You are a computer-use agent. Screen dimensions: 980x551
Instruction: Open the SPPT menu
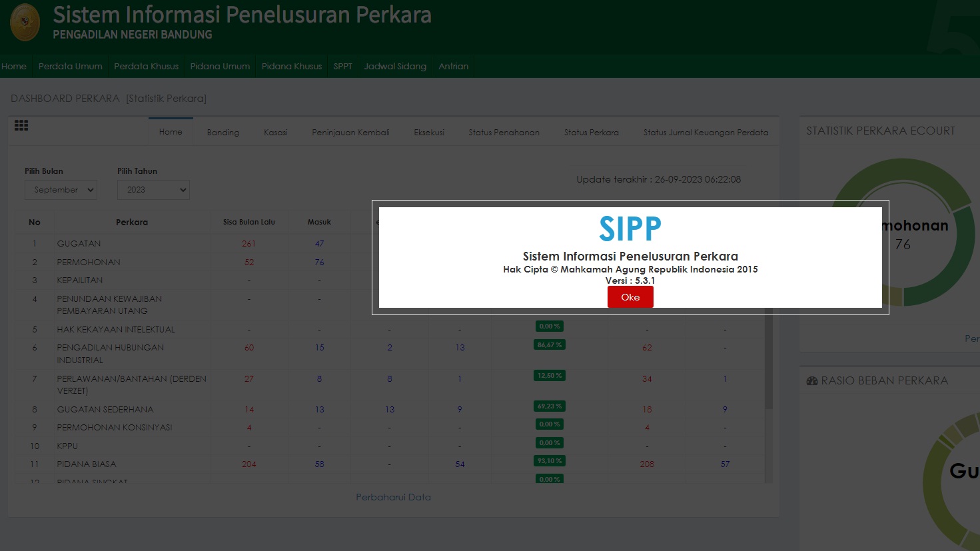coord(342,66)
